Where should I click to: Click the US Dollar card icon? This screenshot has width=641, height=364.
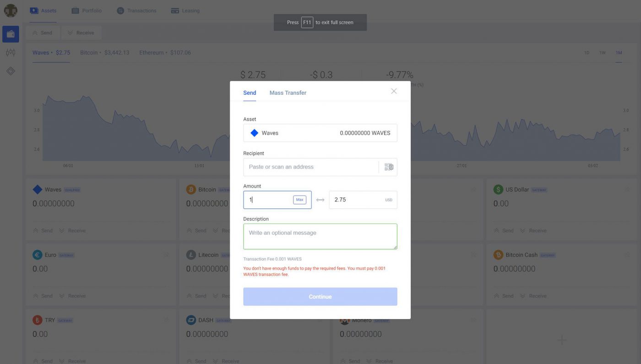498,190
